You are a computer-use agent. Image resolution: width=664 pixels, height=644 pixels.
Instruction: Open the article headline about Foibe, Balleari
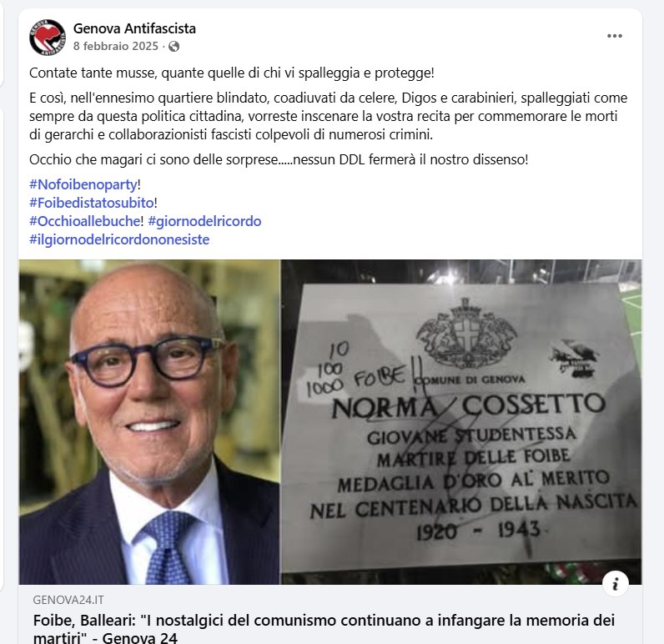coord(324,628)
